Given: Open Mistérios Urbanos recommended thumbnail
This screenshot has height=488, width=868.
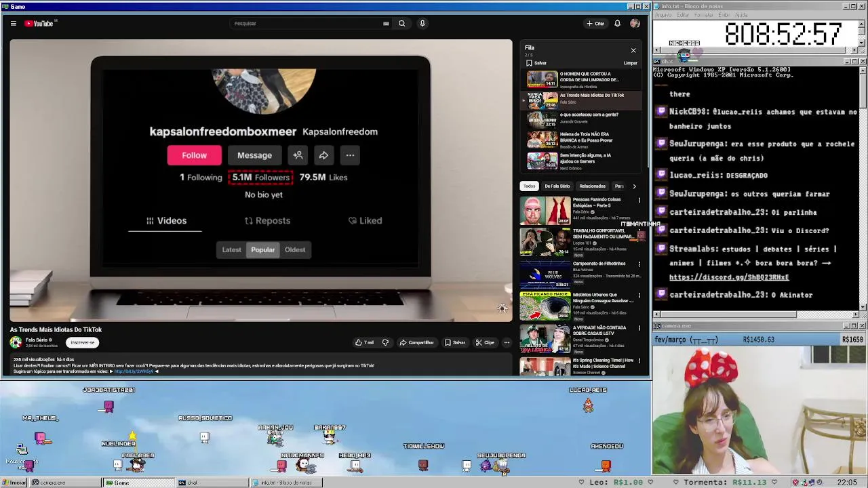Looking at the screenshot, I should click(545, 306).
